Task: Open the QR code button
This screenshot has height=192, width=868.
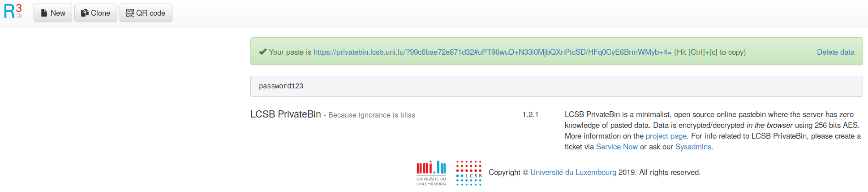Action: [146, 13]
